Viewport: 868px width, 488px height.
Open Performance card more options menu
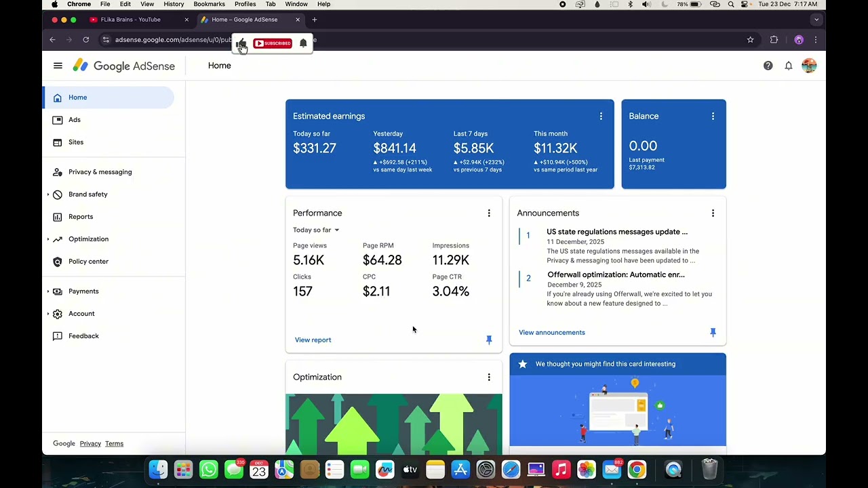[x=489, y=213]
